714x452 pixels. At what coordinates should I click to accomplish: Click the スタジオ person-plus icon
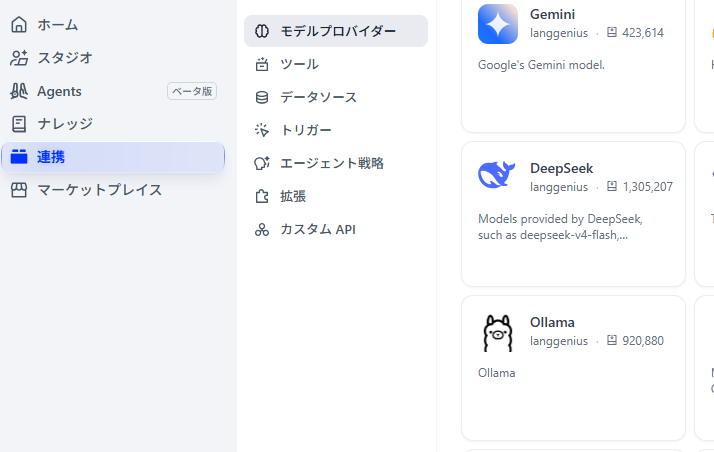[x=19, y=58]
